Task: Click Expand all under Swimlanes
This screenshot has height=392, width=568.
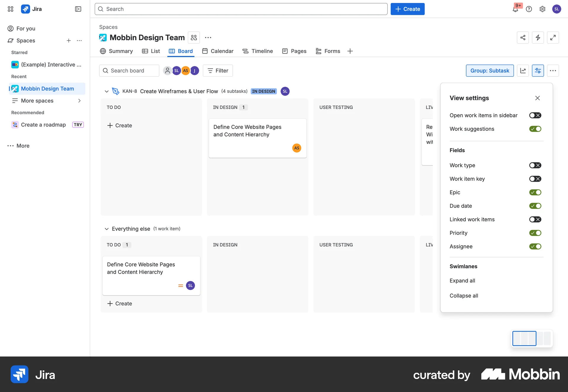Action: [462, 281]
